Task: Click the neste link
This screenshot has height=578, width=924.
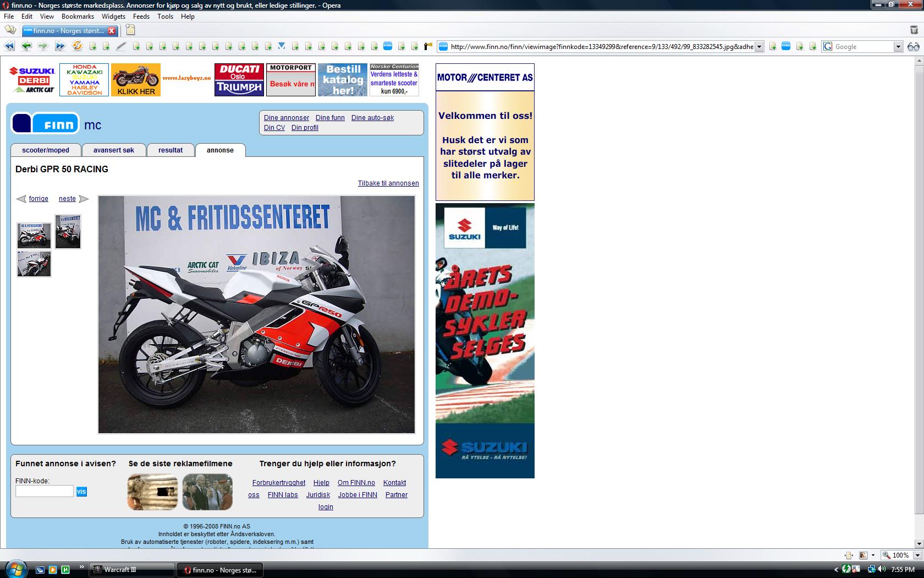Action: [67, 199]
